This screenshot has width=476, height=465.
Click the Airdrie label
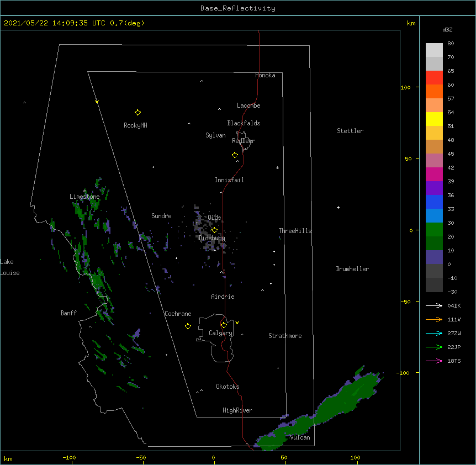(x=223, y=297)
